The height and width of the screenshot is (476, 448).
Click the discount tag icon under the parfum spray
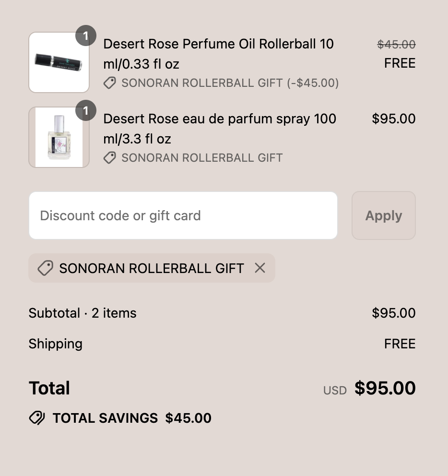click(109, 158)
